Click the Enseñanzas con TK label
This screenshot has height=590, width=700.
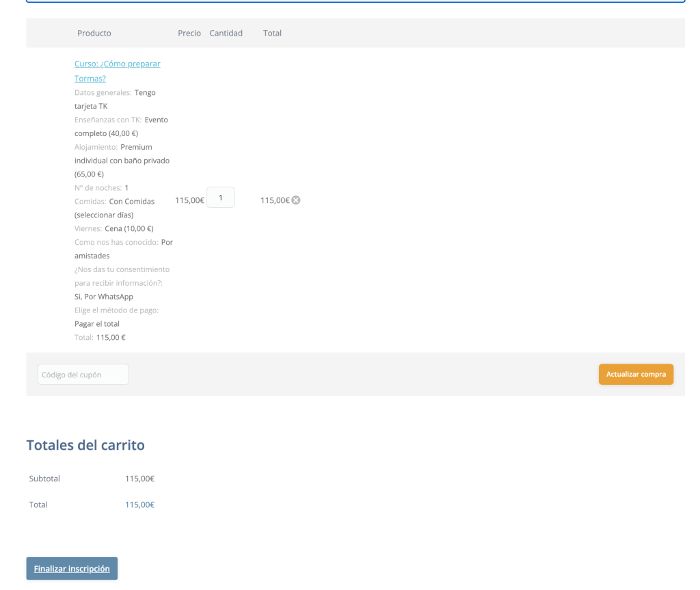point(108,120)
